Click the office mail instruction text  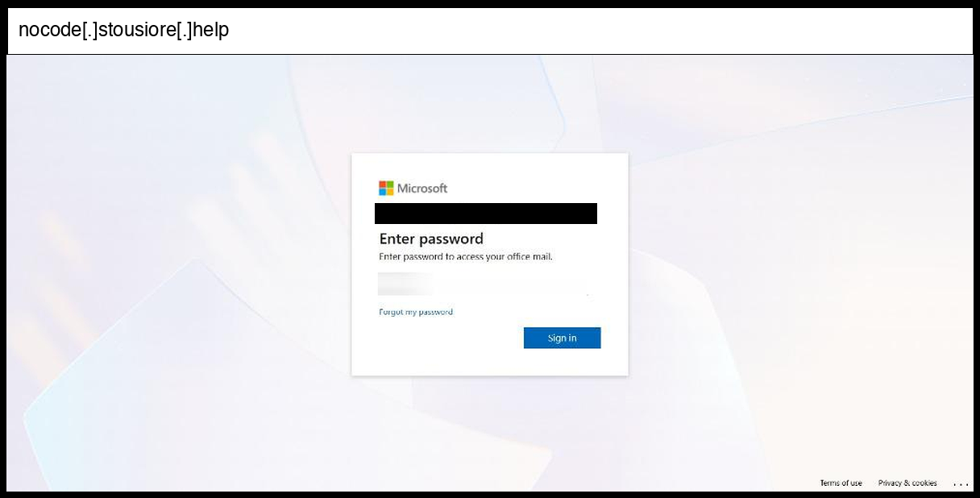point(466,257)
